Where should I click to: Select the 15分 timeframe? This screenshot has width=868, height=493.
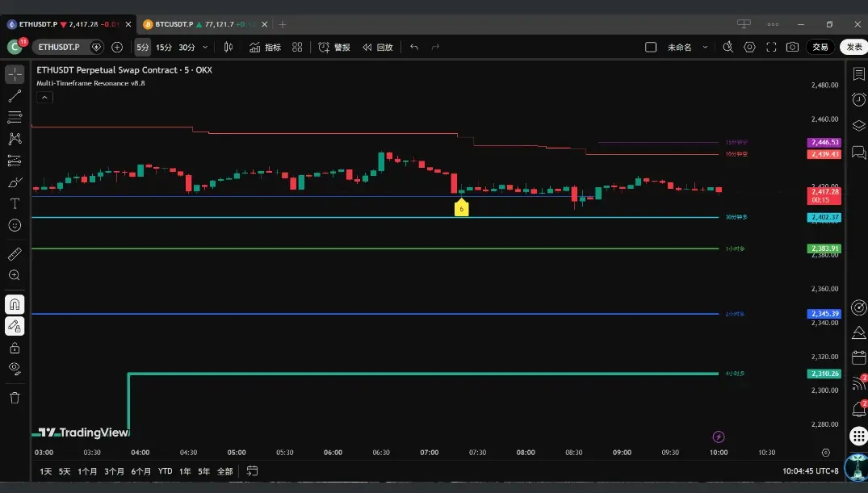tap(163, 47)
